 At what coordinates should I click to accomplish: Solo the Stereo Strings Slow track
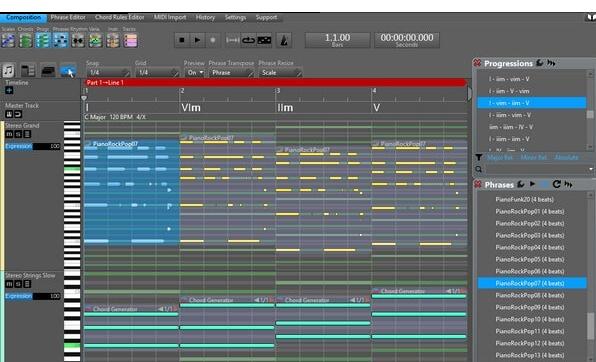(x=18, y=284)
